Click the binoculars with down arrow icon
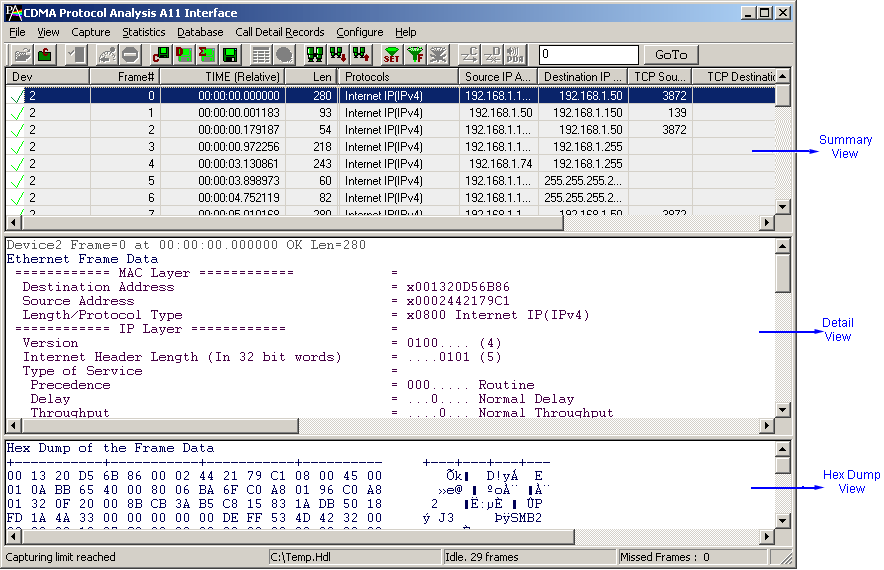This screenshot has width=884, height=570. [338, 55]
